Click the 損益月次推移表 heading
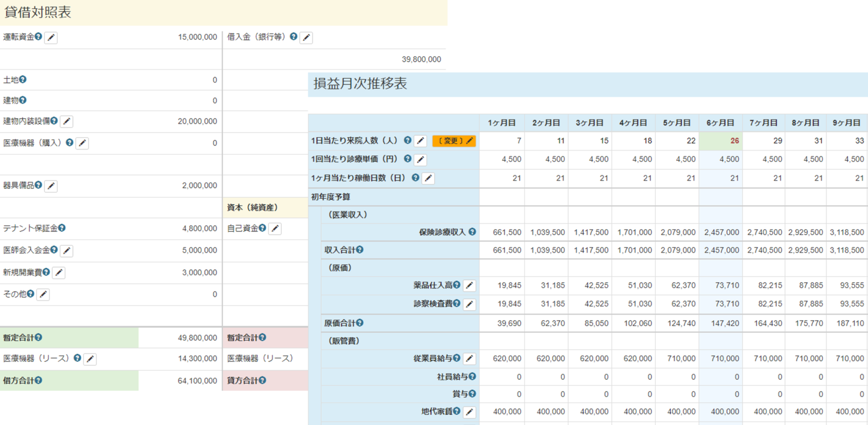 point(360,84)
